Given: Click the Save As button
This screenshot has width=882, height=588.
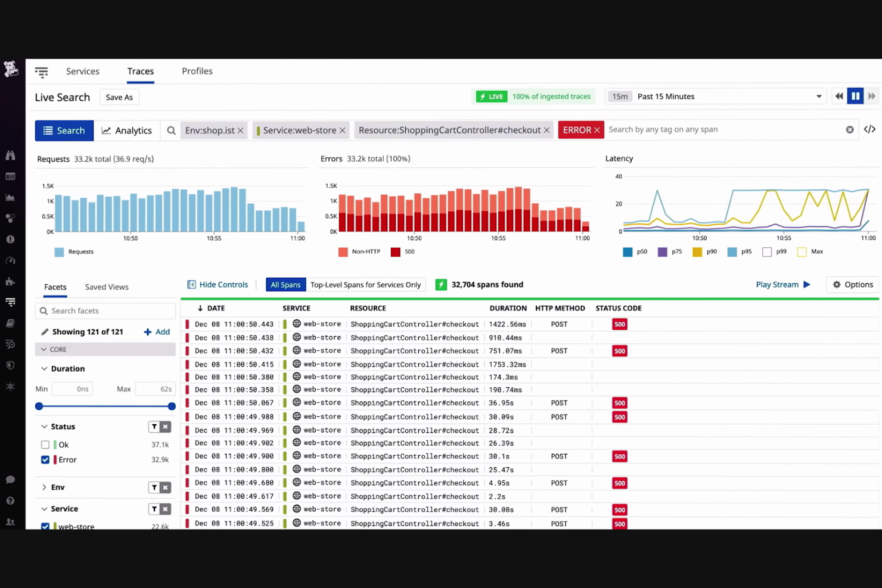Looking at the screenshot, I should click(x=119, y=97).
